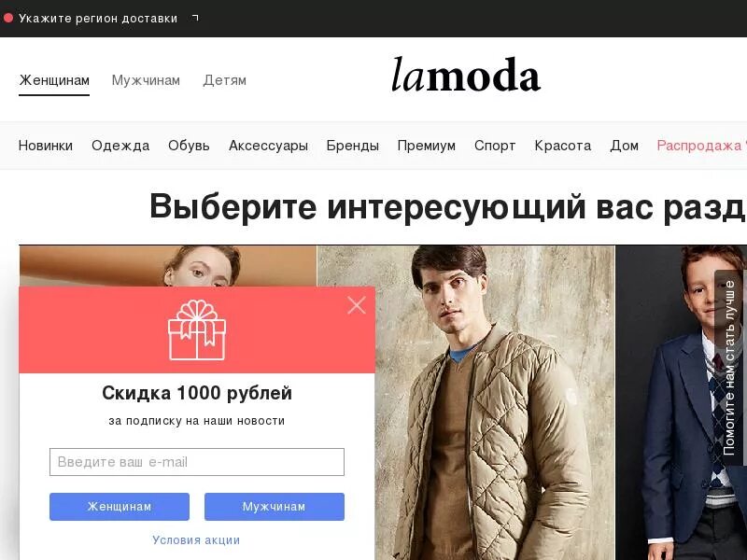Open the Обувь category menu
The height and width of the screenshot is (560, 747).
pos(189,146)
